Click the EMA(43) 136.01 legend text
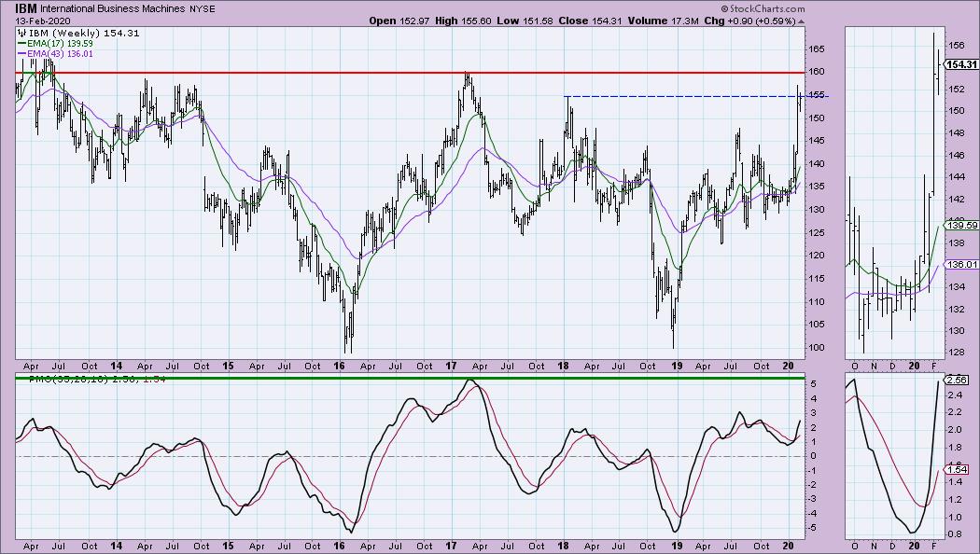Viewport: 980px width, 554px height. [x=60, y=54]
